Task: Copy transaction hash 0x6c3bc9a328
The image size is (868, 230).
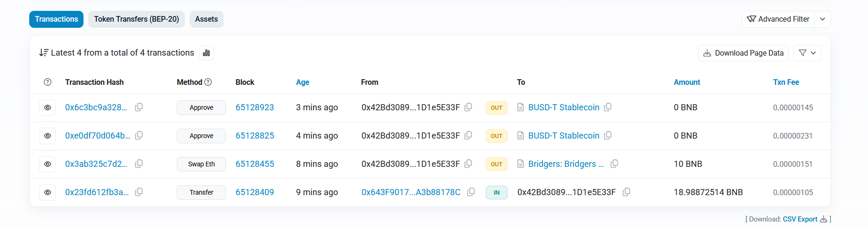Action: coord(139,107)
